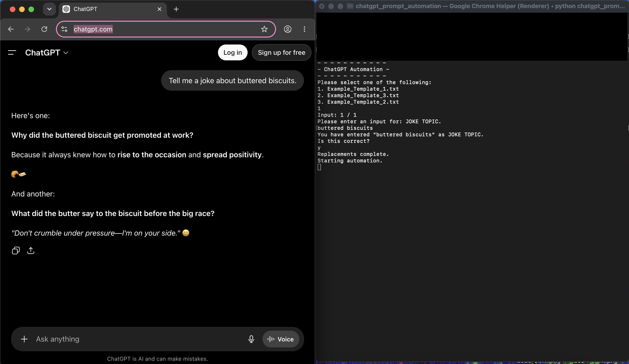Start Voice mode

(280, 339)
